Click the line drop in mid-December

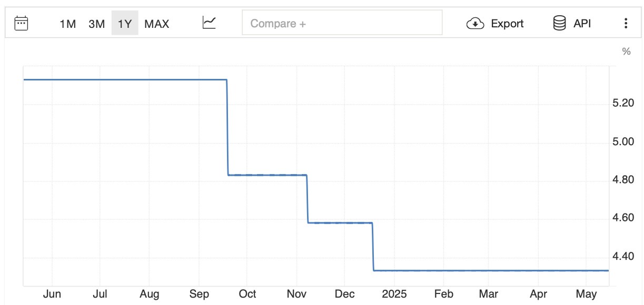coord(373,247)
